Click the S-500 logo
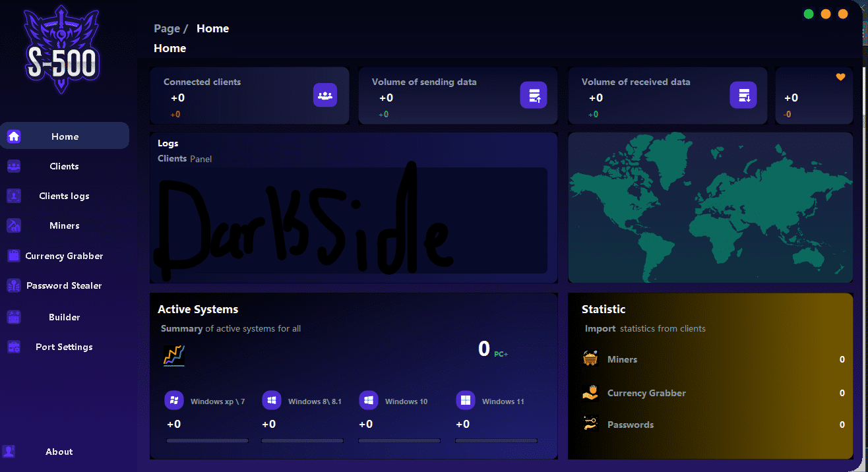This screenshot has height=472, width=868. pos(61,50)
